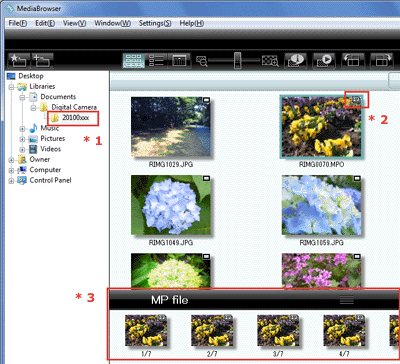Screen dimensions: 400x364
Task: Rotate image right icon
Action: pyautogui.click(x=382, y=61)
